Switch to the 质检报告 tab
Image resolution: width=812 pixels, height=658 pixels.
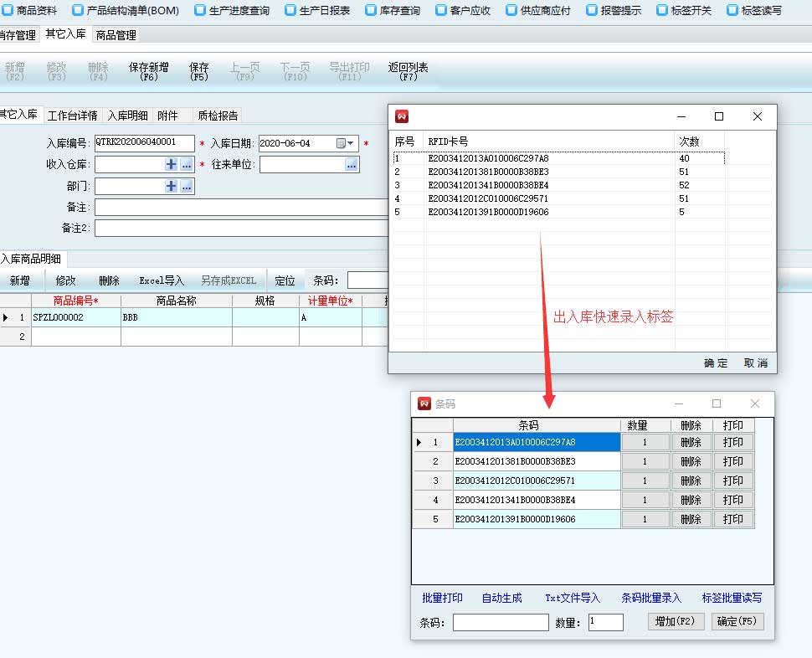click(x=216, y=116)
